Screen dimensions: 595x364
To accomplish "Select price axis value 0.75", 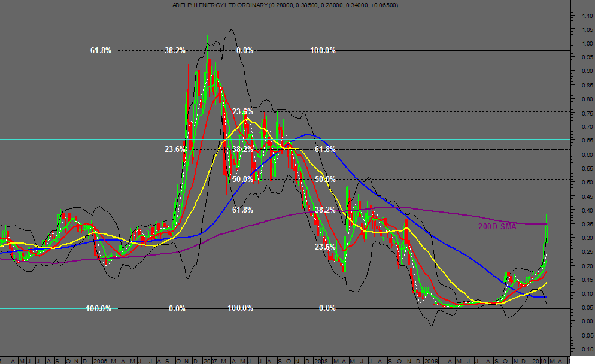I will [587, 113].
